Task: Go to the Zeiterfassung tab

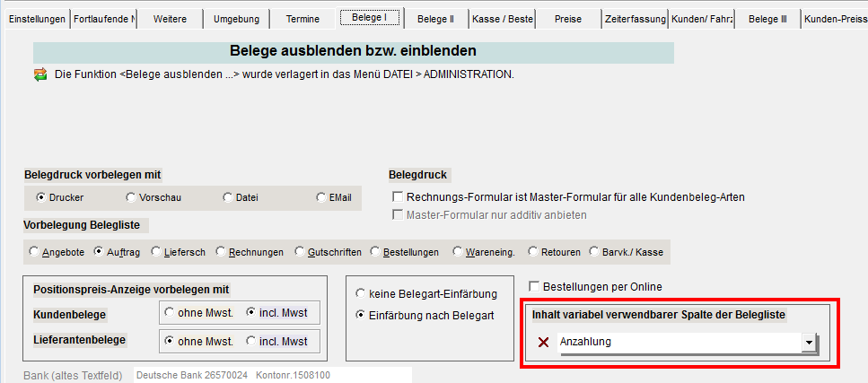Action: 635,19
